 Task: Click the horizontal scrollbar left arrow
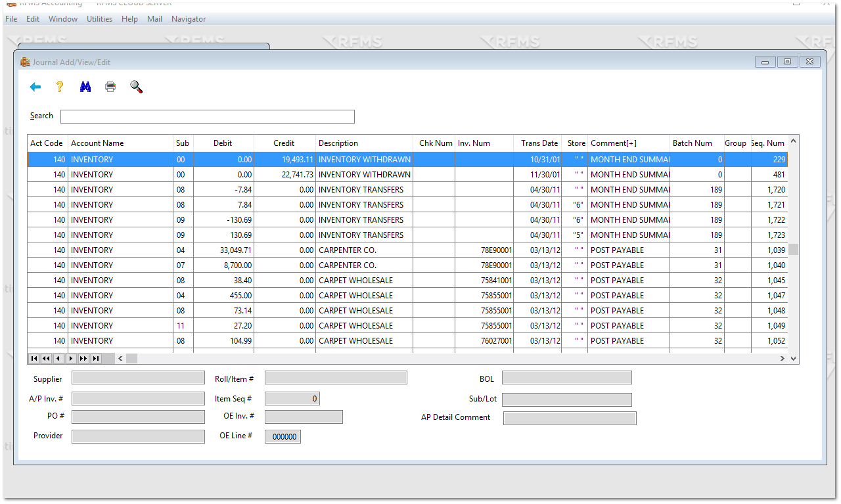pos(121,359)
